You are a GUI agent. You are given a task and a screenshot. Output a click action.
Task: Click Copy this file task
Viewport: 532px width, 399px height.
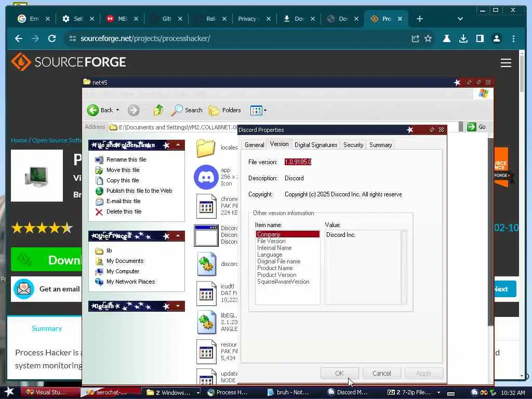(123, 180)
